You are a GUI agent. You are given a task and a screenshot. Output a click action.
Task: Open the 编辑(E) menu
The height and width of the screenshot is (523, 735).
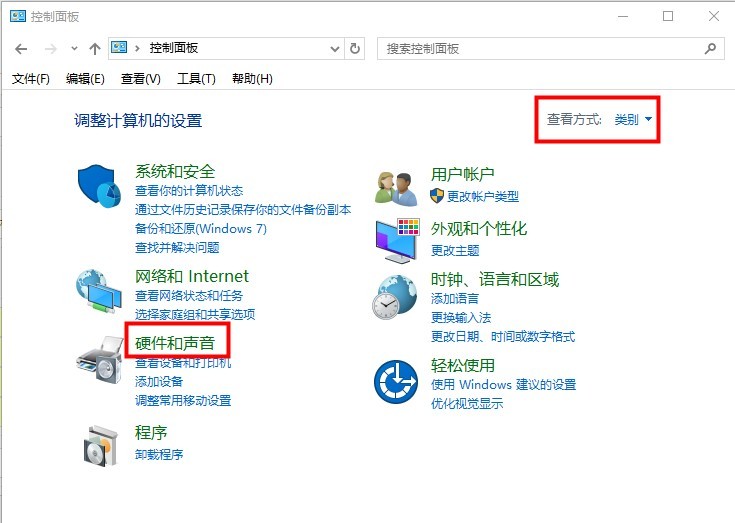[x=85, y=79]
